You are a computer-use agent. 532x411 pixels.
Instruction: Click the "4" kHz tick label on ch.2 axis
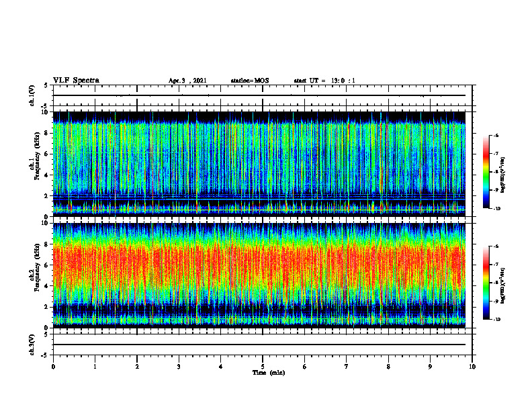[47, 286]
